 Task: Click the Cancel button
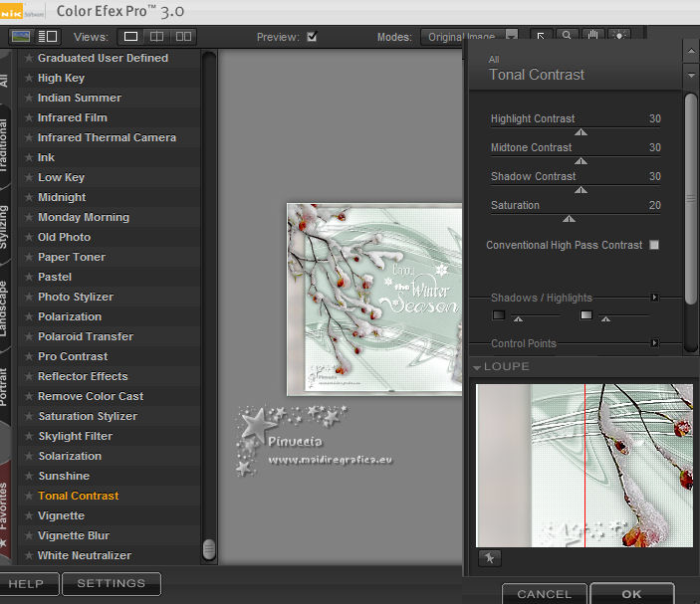(x=544, y=594)
